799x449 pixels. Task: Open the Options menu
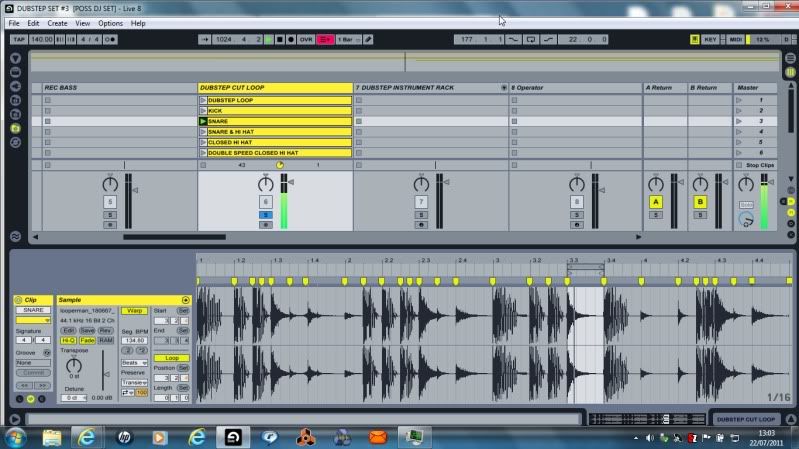(110, 23)
